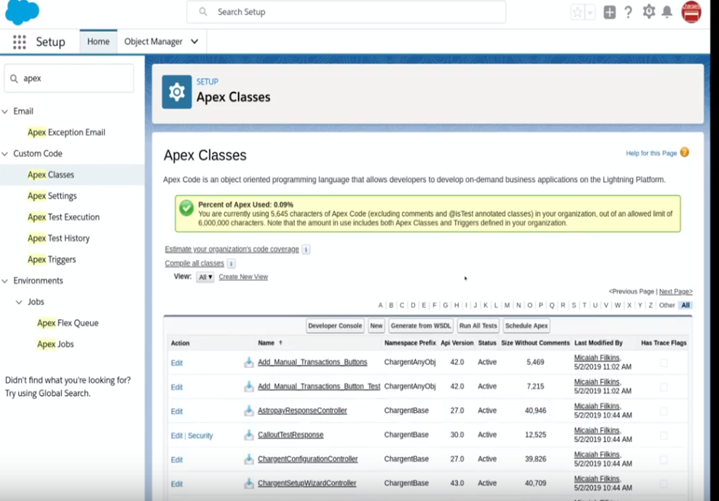Click the setup gear icon
Screen dimensions: 719x501
click(x=649, y=12)
